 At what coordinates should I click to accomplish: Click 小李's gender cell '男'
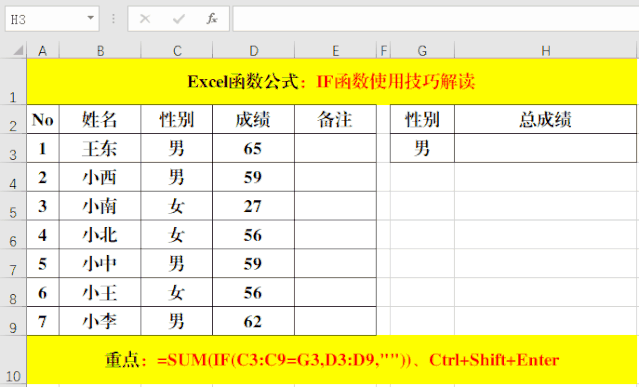click(177, 321)
